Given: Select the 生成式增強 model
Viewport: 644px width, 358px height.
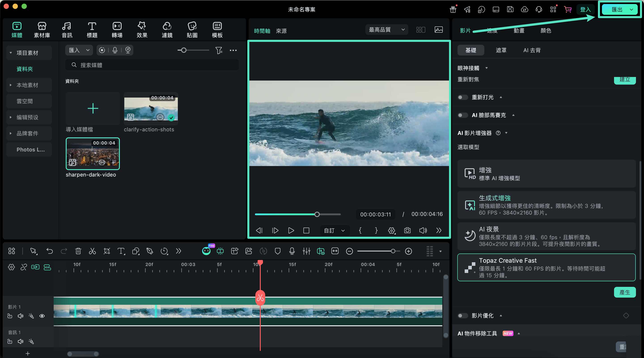Looking at the screenshot, I should tap(546, 205).
